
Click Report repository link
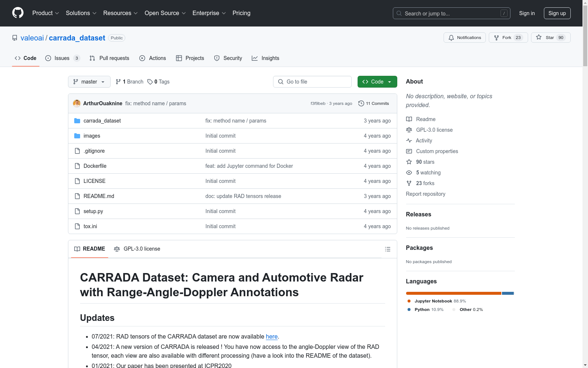coord(426,194)
